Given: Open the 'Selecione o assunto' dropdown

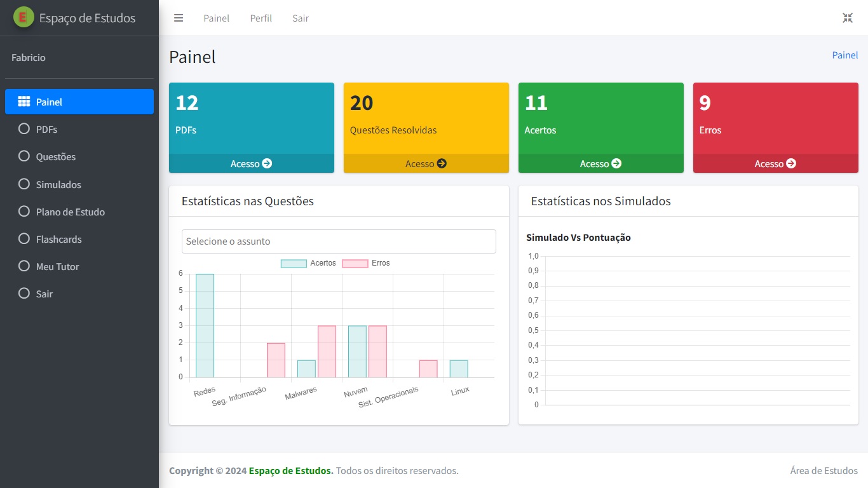Looking at the screenshot, I should point(339,241).
